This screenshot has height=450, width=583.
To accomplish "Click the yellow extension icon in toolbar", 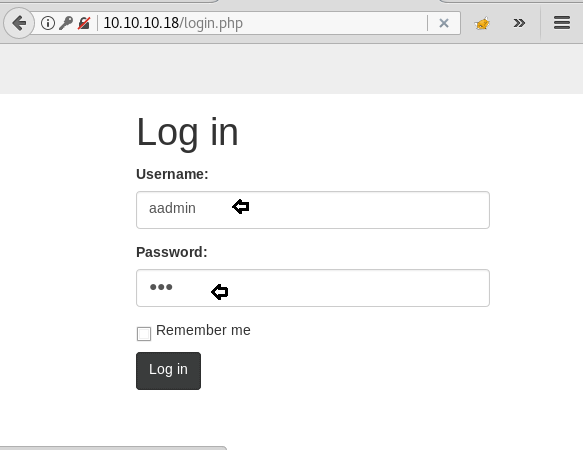I will [x=482, y=23].
